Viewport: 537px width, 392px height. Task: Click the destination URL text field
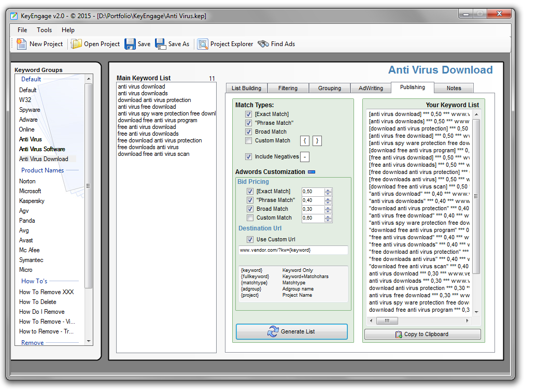tap(292, 250)
